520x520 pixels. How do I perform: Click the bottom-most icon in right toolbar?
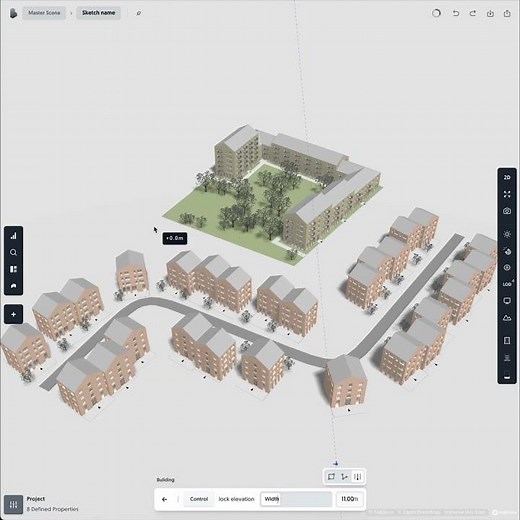(507, 375)
